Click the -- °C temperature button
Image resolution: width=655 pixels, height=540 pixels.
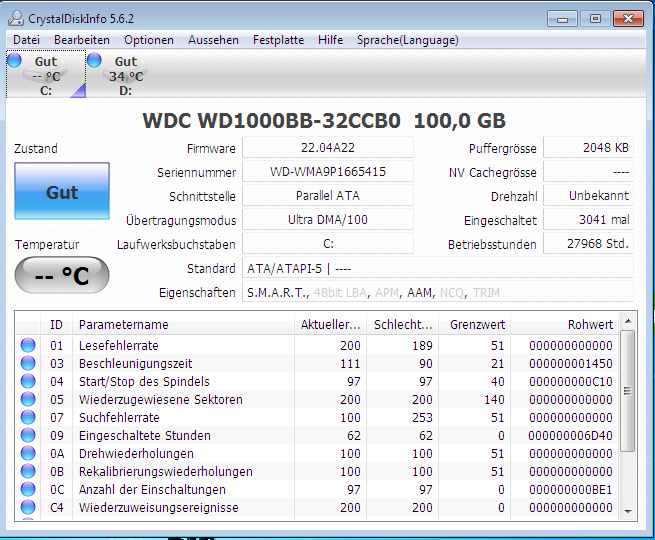tap(62, 275)
